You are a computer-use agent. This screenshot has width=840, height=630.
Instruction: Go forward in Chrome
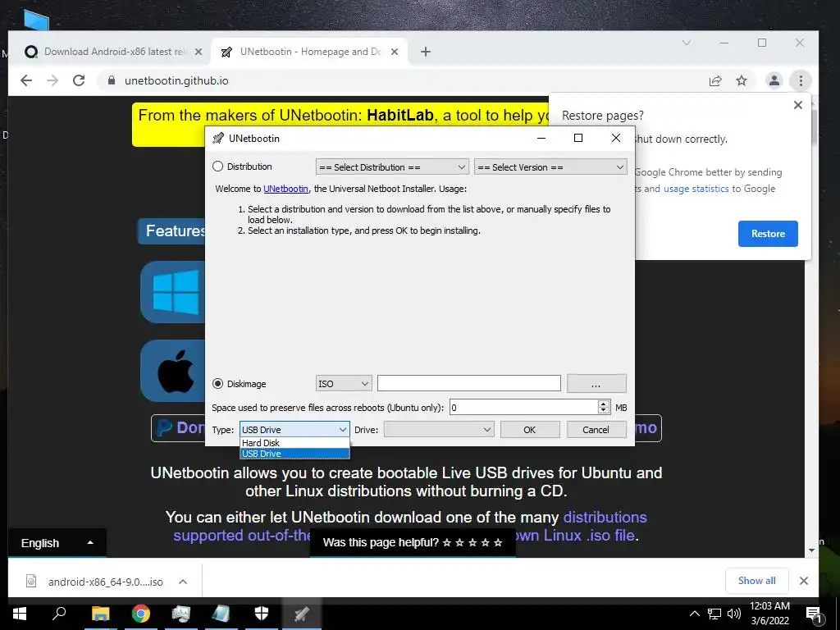click(x=52, y=80)
